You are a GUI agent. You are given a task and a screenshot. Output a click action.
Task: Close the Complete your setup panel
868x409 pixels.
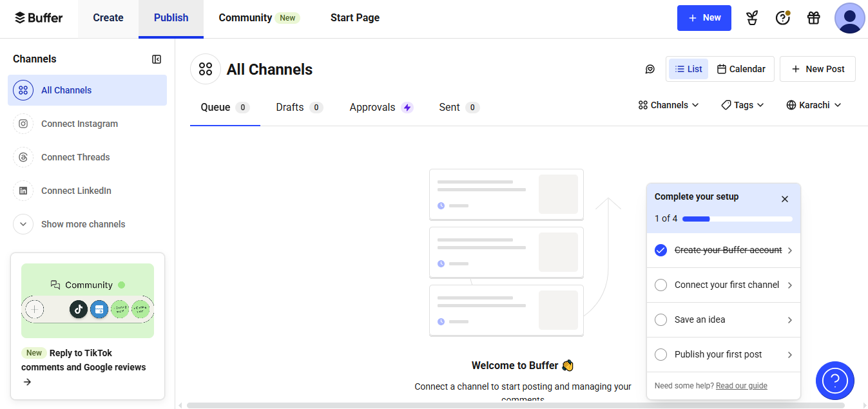pos(785,199)
